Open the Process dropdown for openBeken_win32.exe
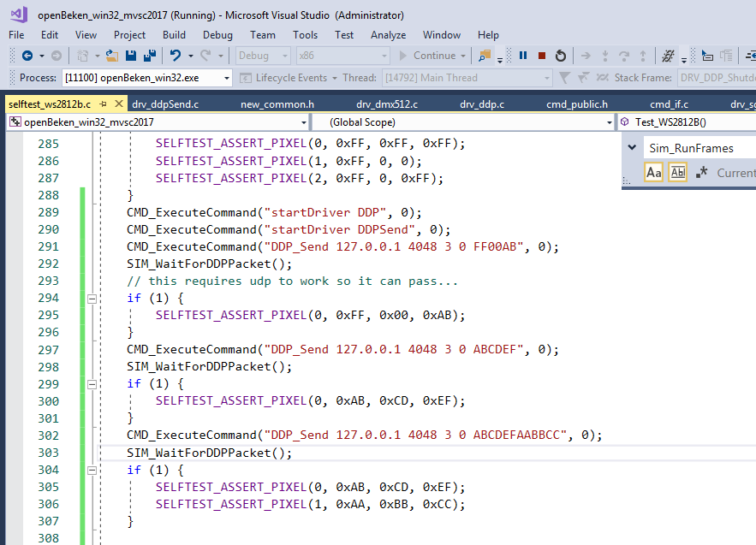 click(226, 78)
